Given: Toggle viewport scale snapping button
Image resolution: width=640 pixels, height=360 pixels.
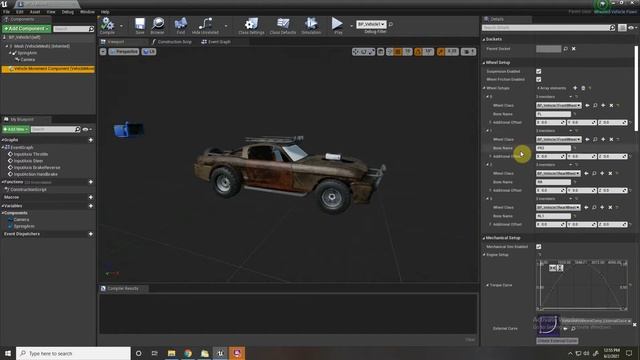Looking at the screenshot, I should point(441,52).
